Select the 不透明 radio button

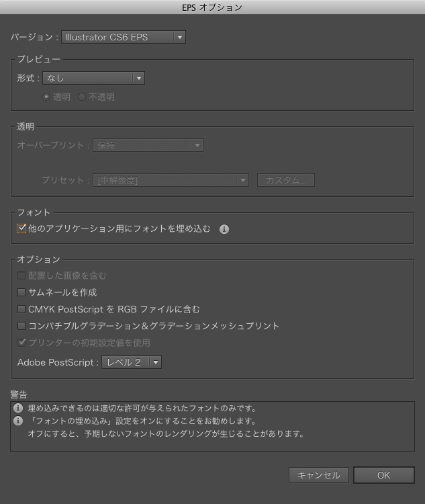82,97
